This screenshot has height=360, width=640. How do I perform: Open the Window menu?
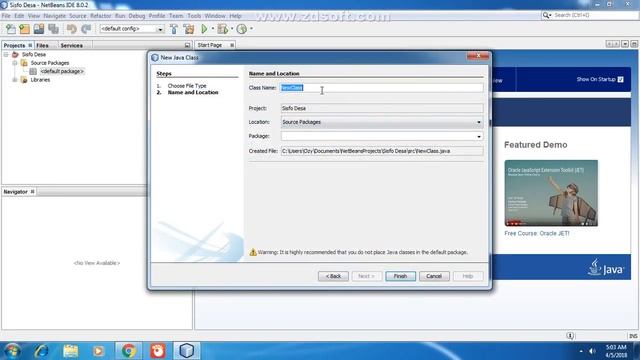[215, 16]
